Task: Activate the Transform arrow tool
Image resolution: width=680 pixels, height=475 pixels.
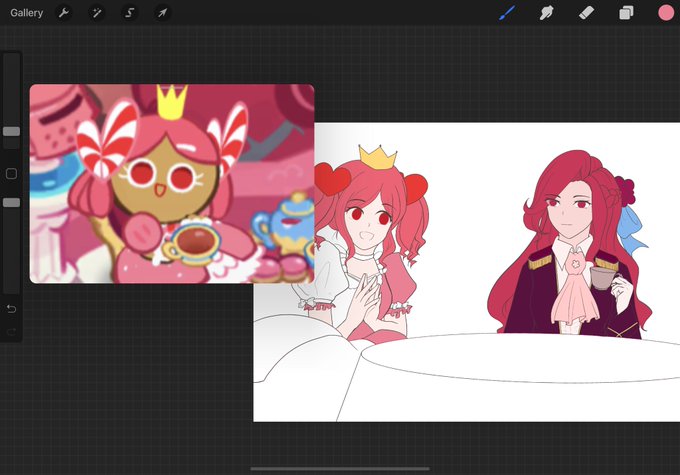Action: (162, 13)
